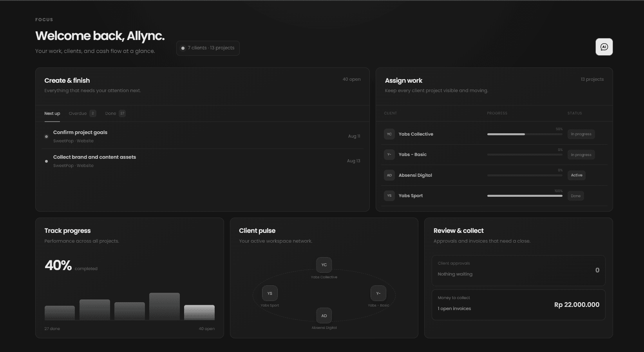The image size is (644, 352).
Task: Select the Y- node in Client pulse network
Action: (x=378, y=293)
